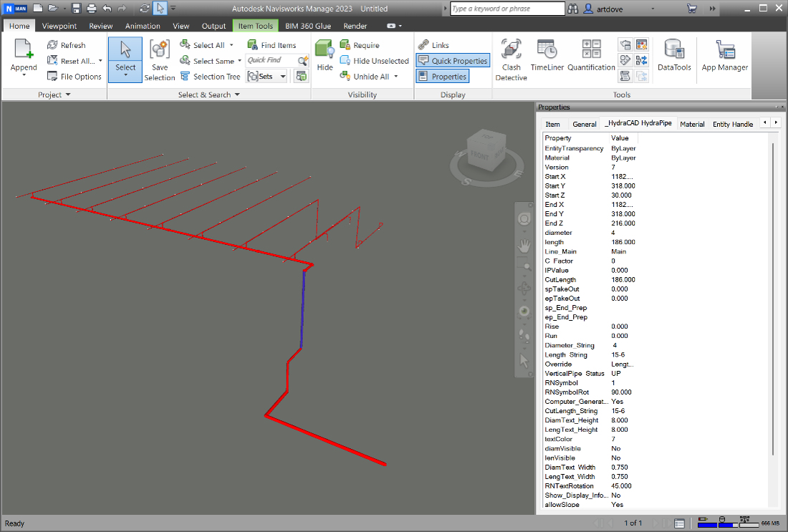This screenshot has height=532, width=788.
Task: Click the keyword search box
Action: pyautogui.click(x=507, y=9)
